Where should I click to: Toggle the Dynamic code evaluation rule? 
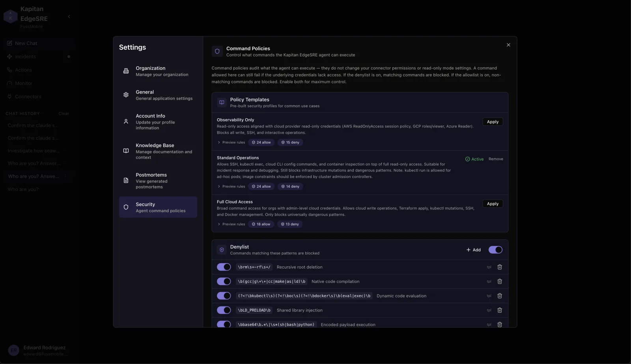(224, 296)
